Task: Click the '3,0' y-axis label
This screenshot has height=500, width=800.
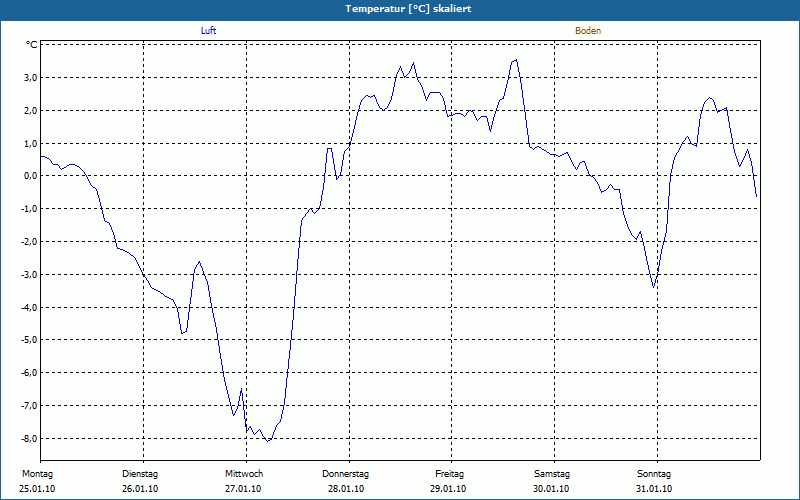Action: click(31, 78)
